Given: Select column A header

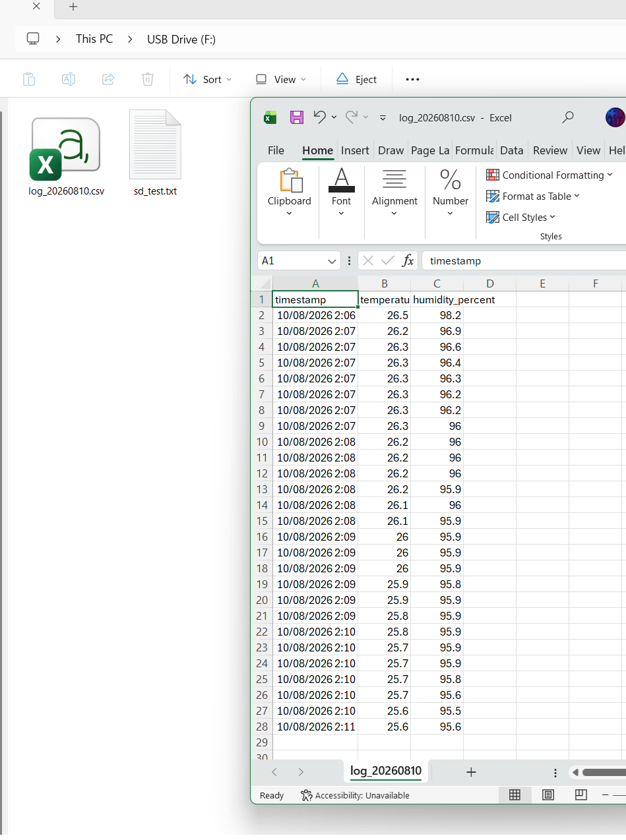Looking at the screenshot, I should pos(315,284).
